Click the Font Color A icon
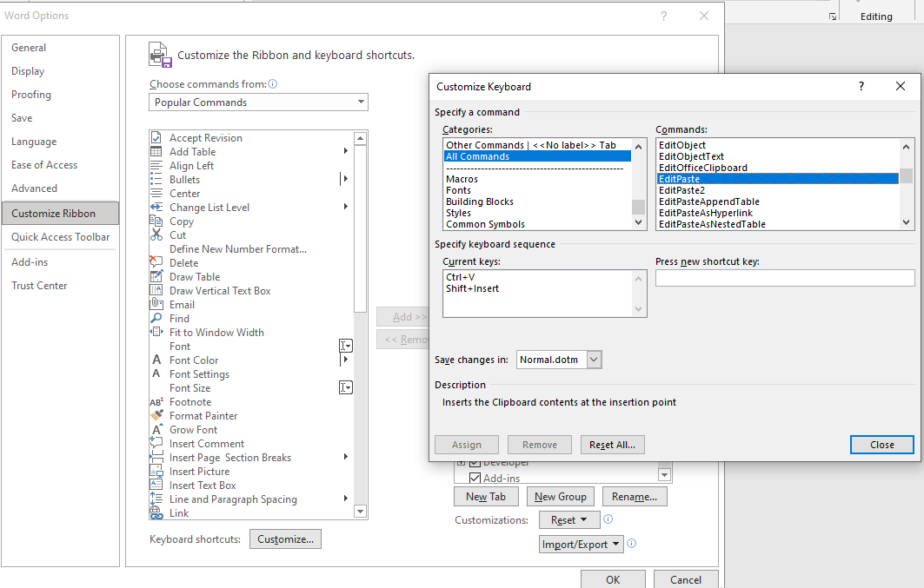 pos(156,360)
